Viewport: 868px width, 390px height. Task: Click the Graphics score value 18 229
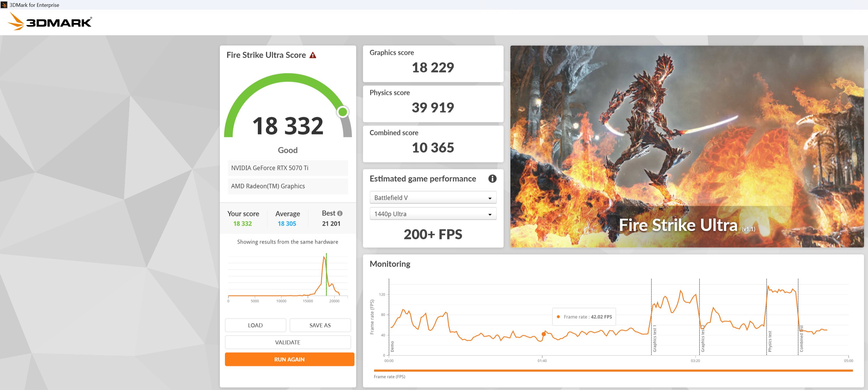tap(433, 68)
